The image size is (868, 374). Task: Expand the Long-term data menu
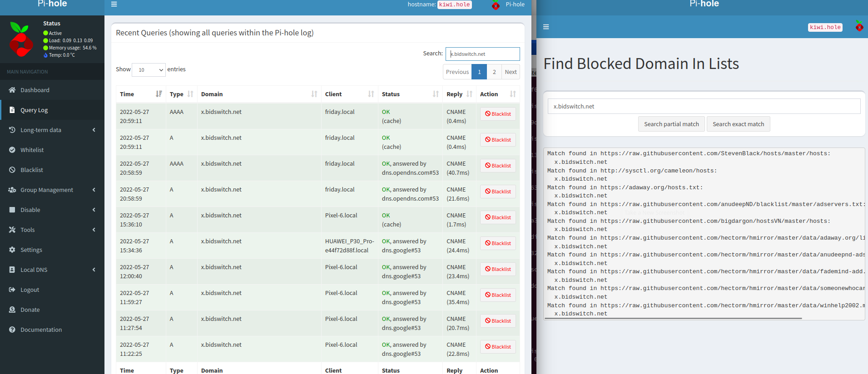(x=52, y=130)
